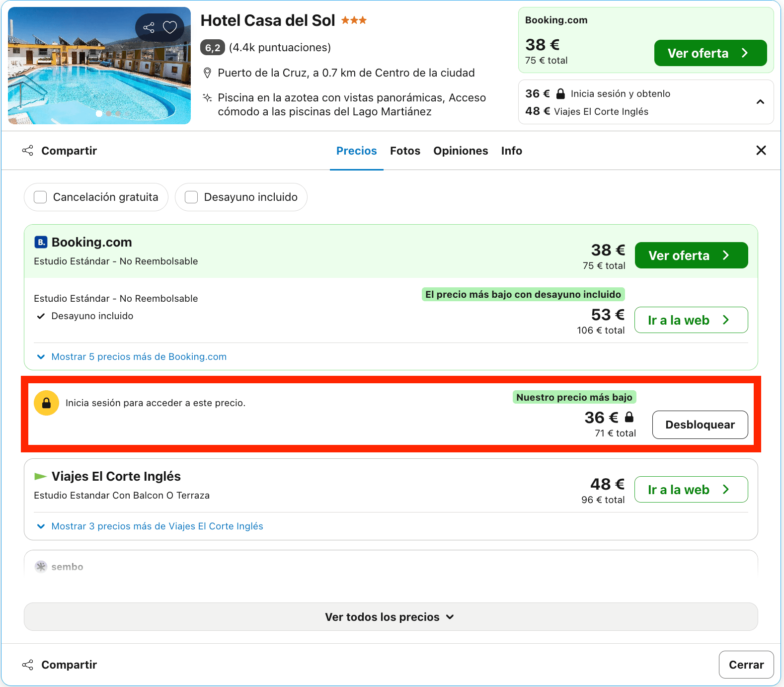The width and height of the screenshot is (784, 687).
Task: Click the Hotel Casa del Sol title
Action: (268, 20)
